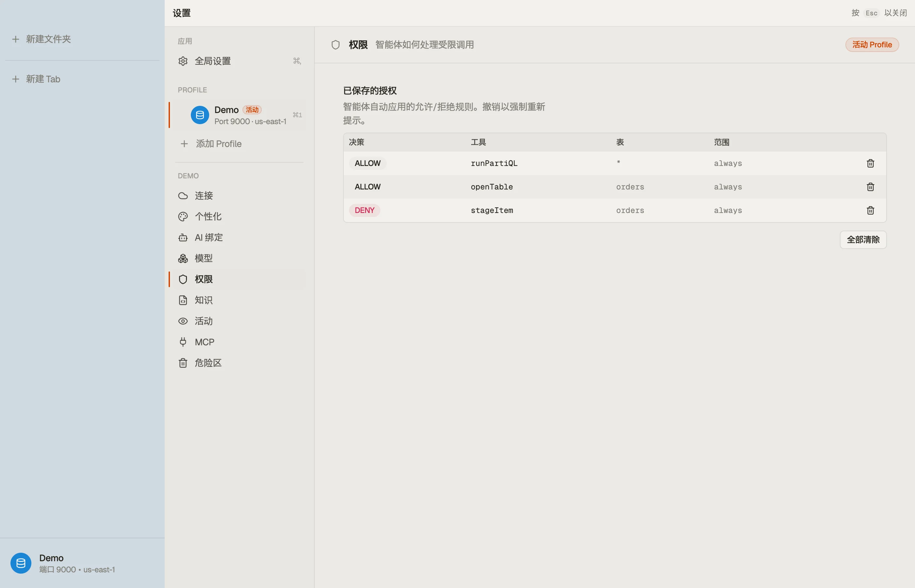This screenshot has height=588, width=915.
Task: Click the small 活动 badge beside Demo
Action: [252, 110]
